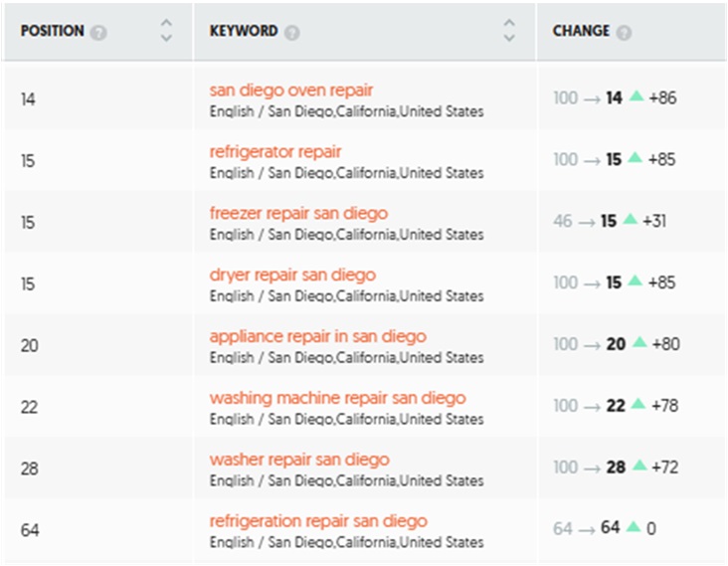This screenshot has height=566, width=728.
Task: Click green up arrow in oven repair row
Action: click(637, 96)
